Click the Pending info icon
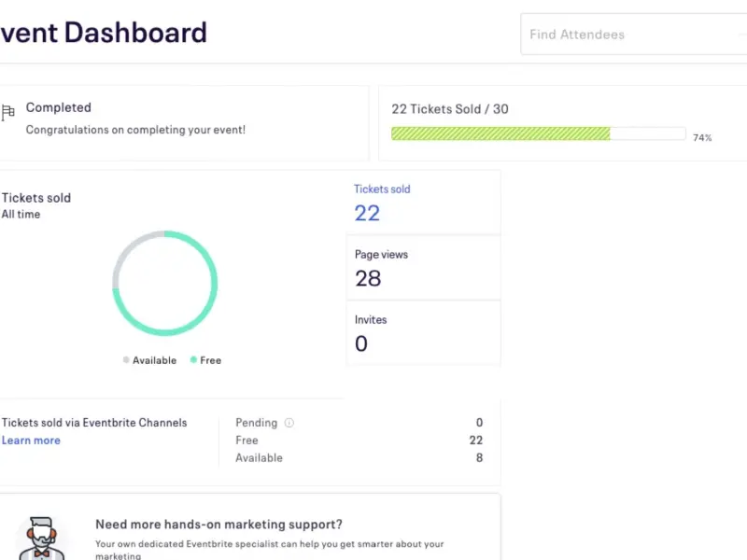747x560 pixels. tap(289, 423)
